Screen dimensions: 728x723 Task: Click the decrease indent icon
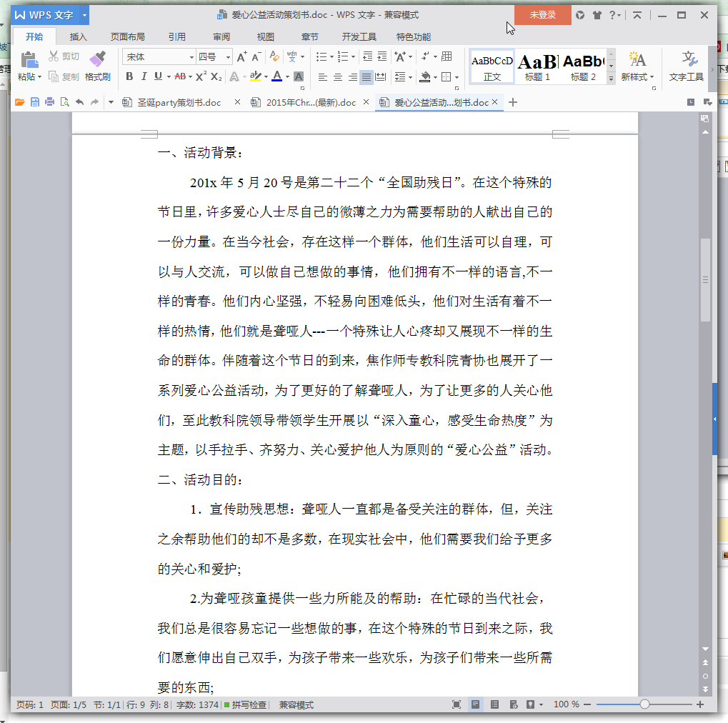point(367,56)
